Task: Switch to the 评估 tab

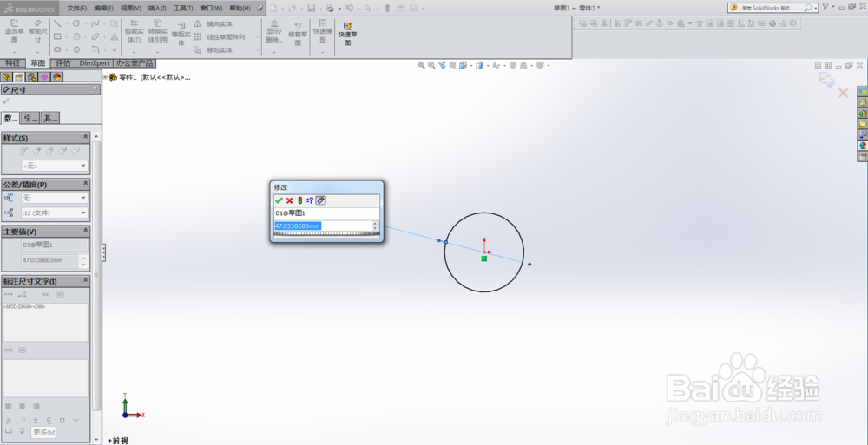Action: pyautogui.click(x=63, y=63)
